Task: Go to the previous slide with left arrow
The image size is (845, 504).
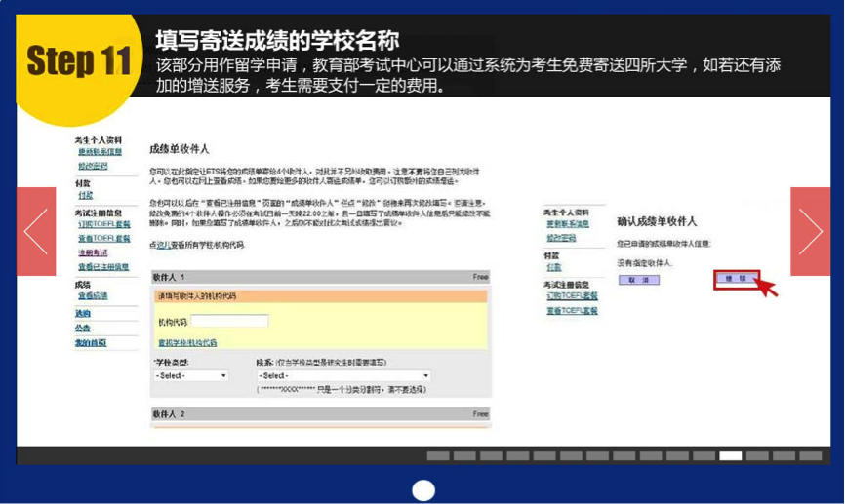Action: click(x=36, y=231)
